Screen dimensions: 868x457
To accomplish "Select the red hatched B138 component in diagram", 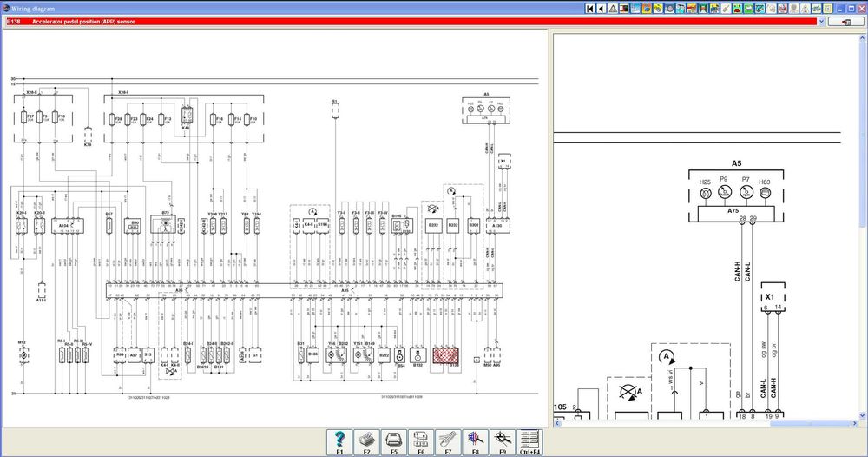I will 446,355.
